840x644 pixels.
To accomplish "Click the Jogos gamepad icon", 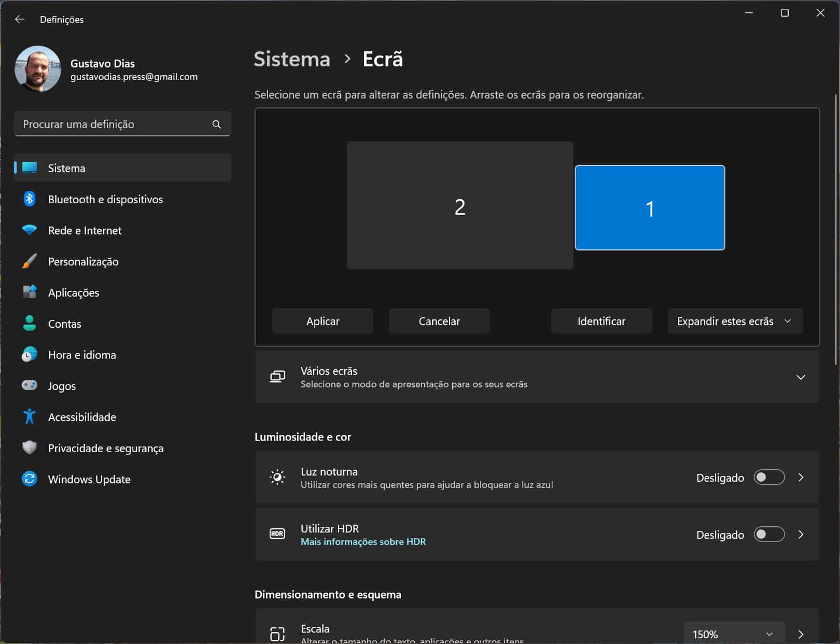I will (30, 385).
